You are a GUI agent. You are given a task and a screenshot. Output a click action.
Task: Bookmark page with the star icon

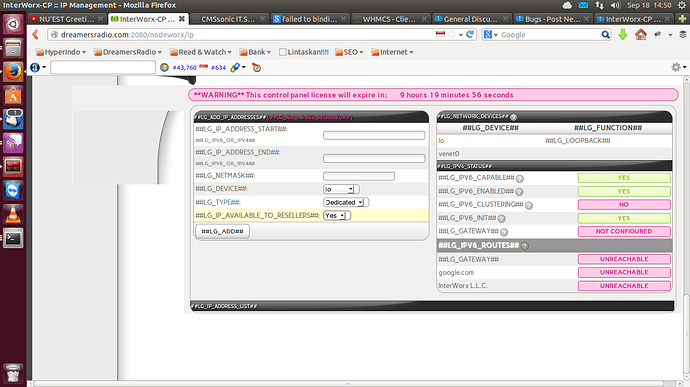(x=452, y=34)
